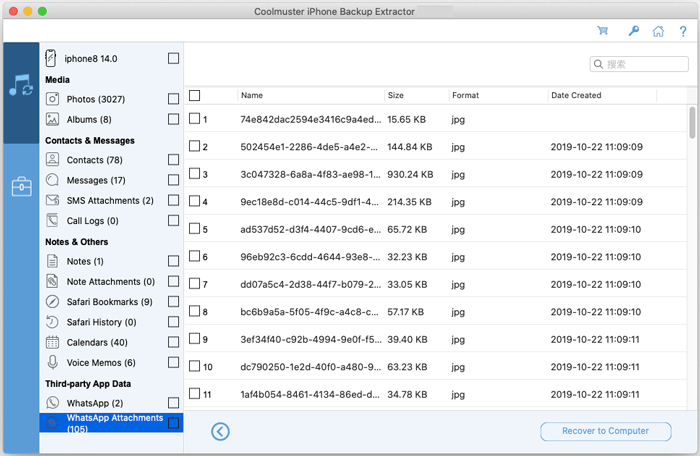Select file 3c047328-6a8a-4f83-ae98-1...

click(310, 174)
